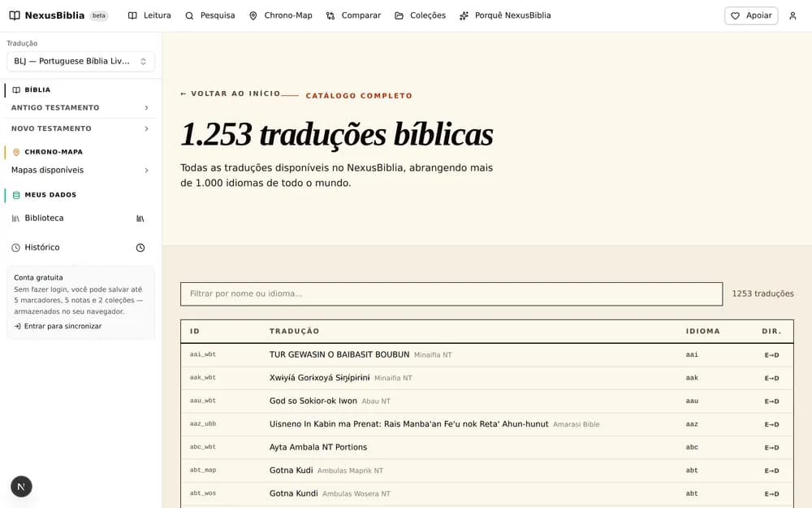Click the aaz_ubb ID cell
The width and height of the screenshot is (812, 508).
pos(202,424)
